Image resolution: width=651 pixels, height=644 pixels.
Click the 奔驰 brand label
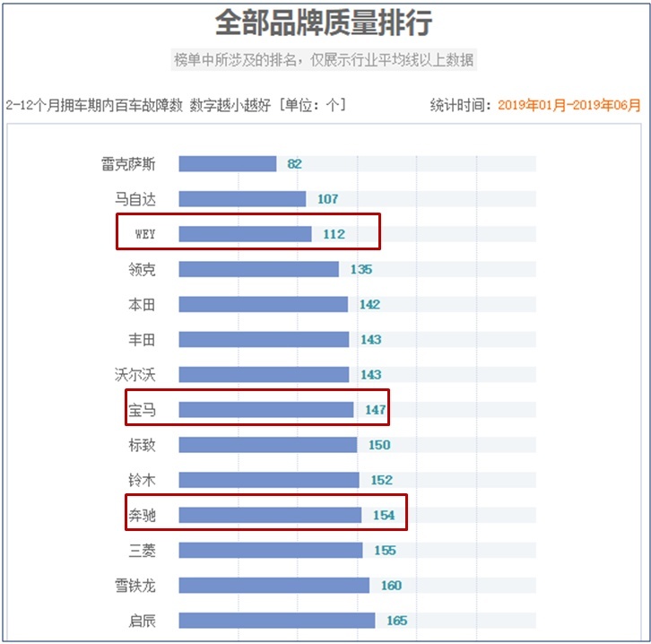coord(142,515)
